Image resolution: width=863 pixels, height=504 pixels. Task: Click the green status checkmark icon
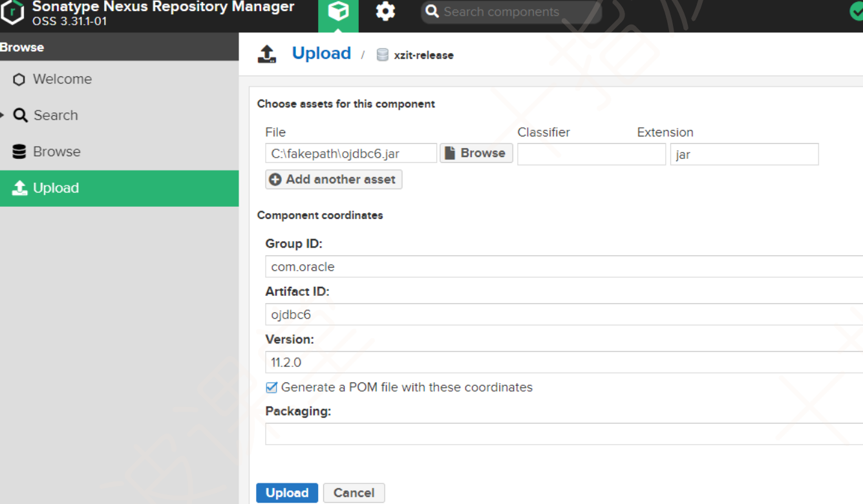click(857, 12)
